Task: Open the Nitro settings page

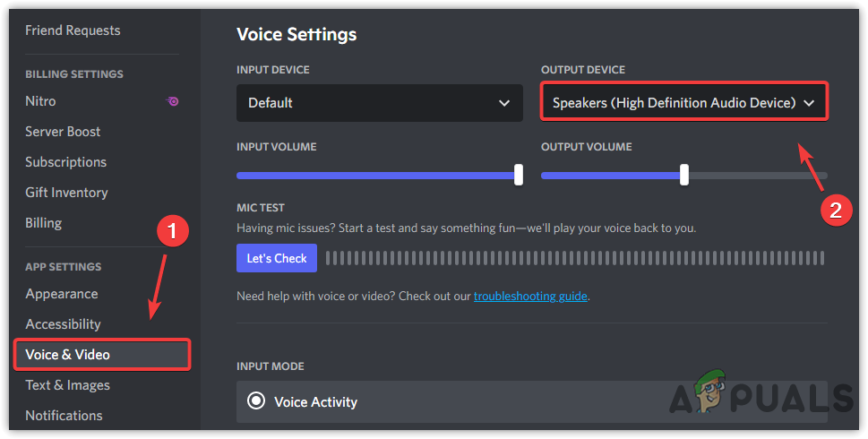Action: coord(40,101)
